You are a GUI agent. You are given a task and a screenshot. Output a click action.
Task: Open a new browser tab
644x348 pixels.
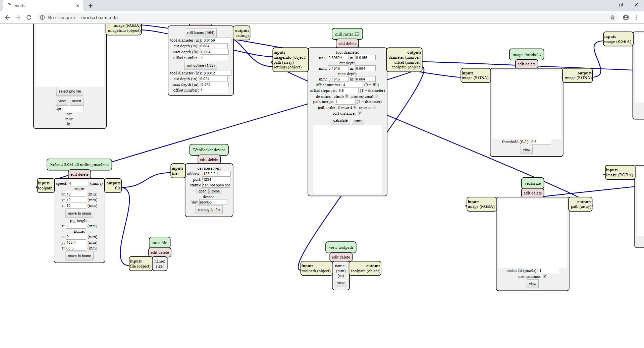click(x=91, y=6)
